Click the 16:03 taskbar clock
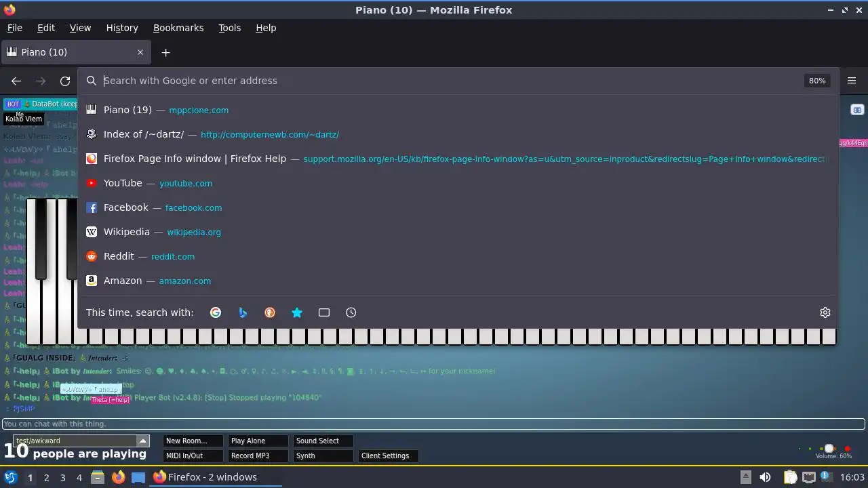868x488 pixels. click(852, 477)
